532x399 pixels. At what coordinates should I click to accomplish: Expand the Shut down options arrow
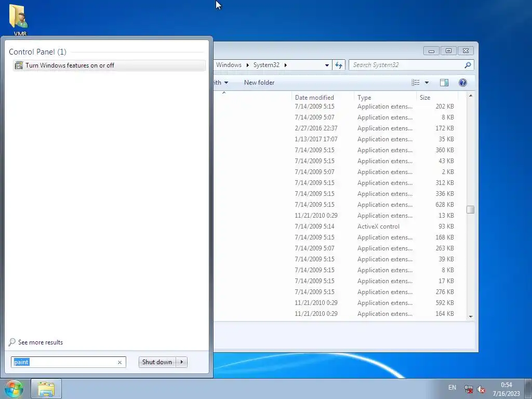(x=181, y=362)
